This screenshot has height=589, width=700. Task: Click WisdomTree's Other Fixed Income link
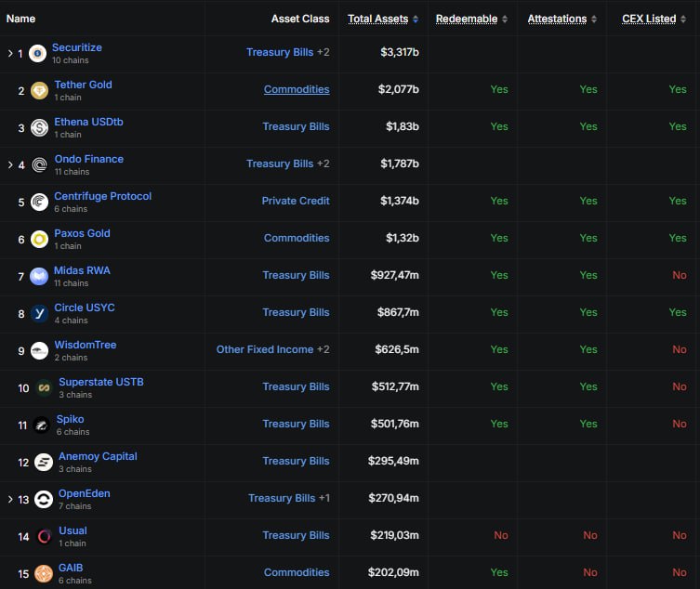(x=265, y=349)
